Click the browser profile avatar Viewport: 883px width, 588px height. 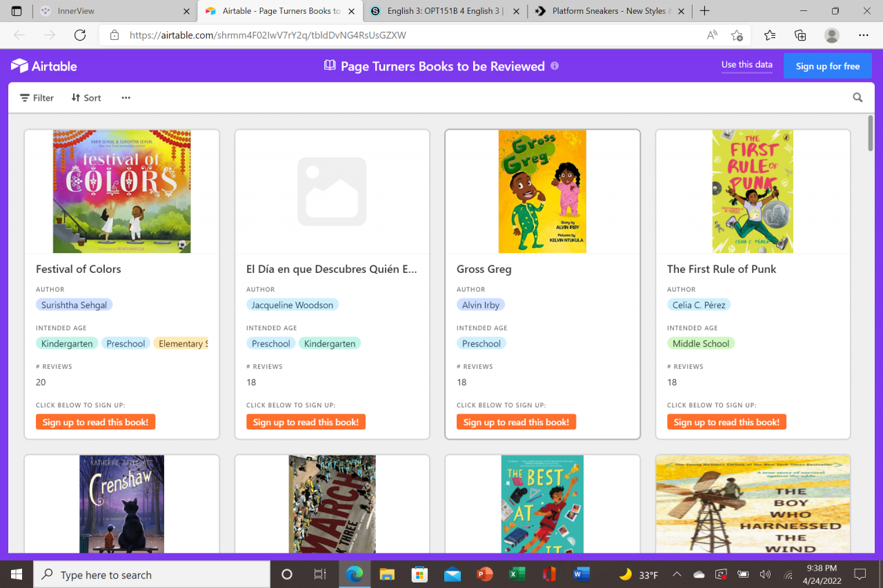[832, 35]
